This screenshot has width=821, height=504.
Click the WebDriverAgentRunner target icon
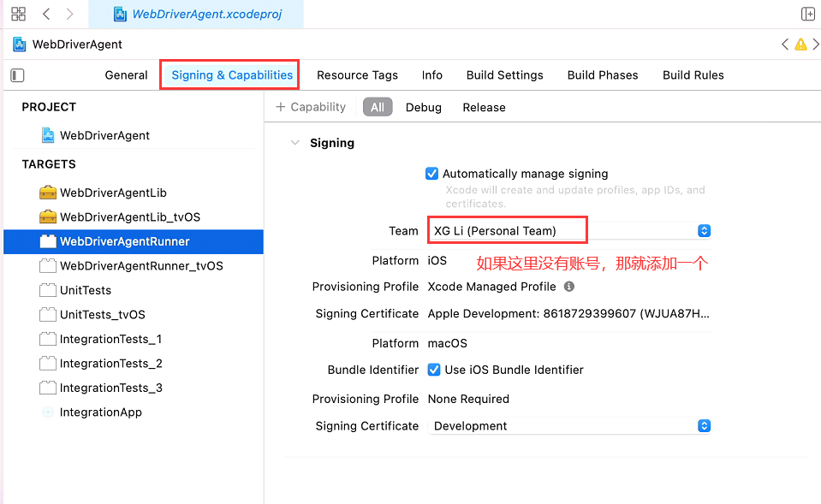coord(48,241)
